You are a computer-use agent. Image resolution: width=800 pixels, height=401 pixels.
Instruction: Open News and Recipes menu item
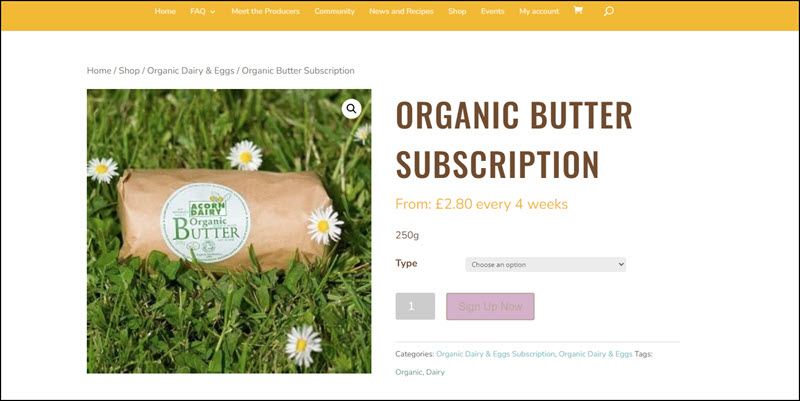401,11
